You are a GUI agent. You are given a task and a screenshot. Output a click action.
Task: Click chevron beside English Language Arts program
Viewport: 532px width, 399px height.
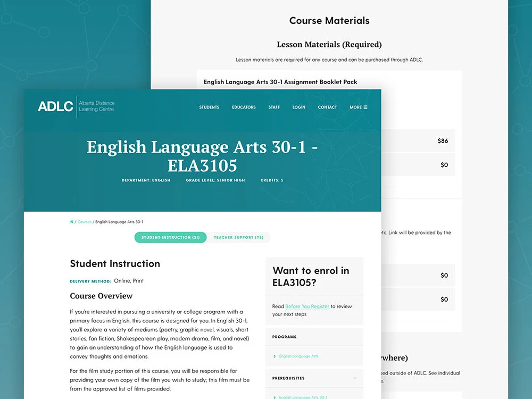[x=275, y=356]
